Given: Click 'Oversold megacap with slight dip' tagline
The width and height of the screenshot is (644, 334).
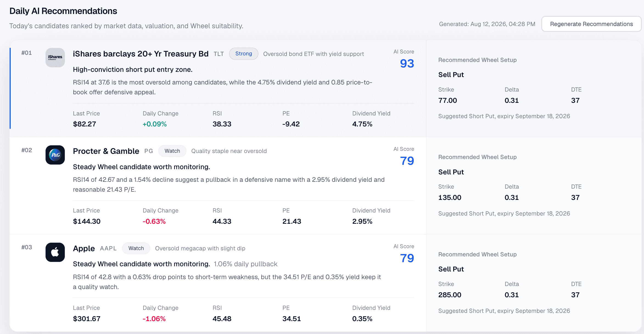Looking at the screenshot, I should (x=200, y=248).
